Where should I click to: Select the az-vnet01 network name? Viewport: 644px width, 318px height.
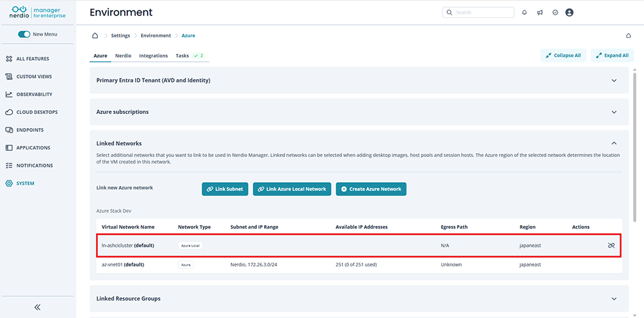pyautogui.click(x=123, y=265)
